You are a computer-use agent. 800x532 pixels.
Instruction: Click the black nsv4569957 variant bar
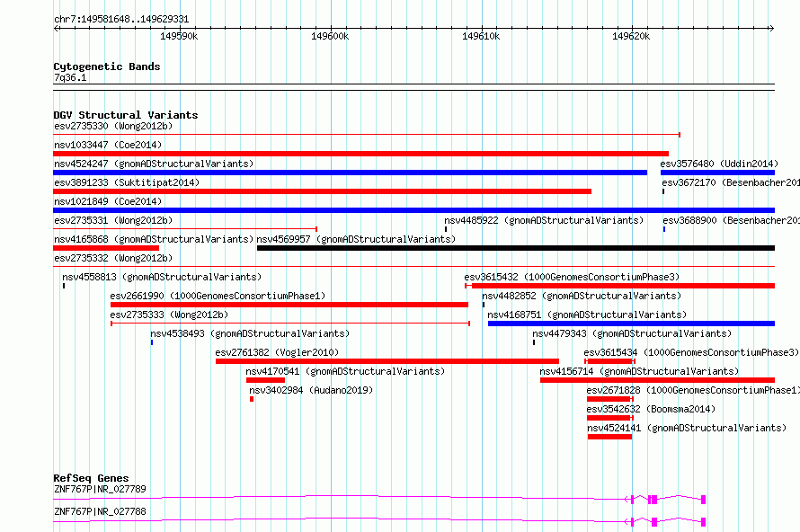pos(516,248)
